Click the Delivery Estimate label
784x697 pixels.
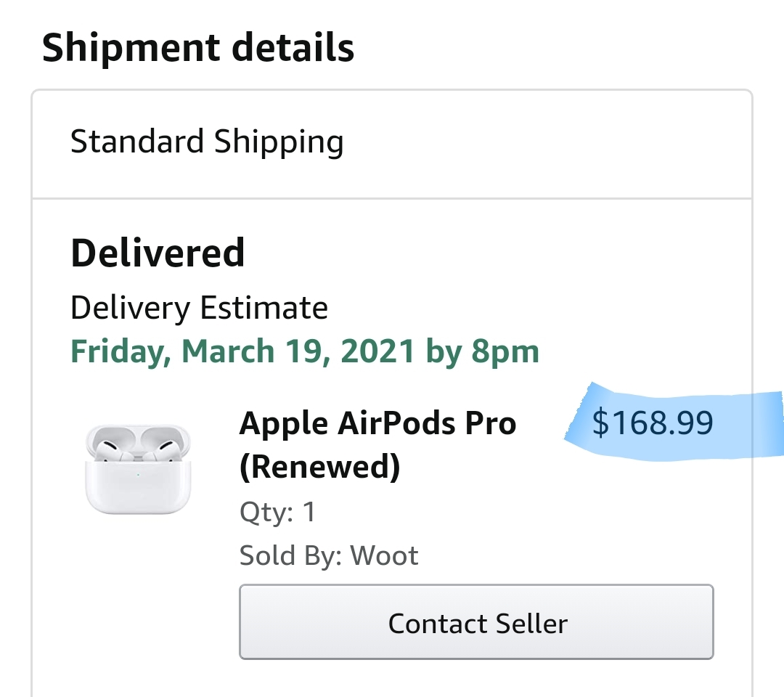point(199,309)
